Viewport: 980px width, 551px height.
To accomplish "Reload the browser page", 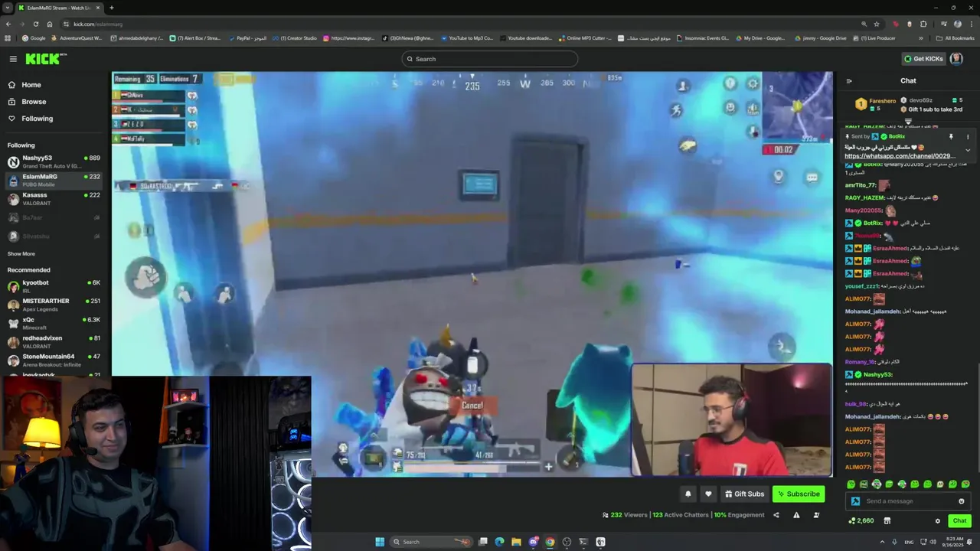I will (x=35, y=24).
